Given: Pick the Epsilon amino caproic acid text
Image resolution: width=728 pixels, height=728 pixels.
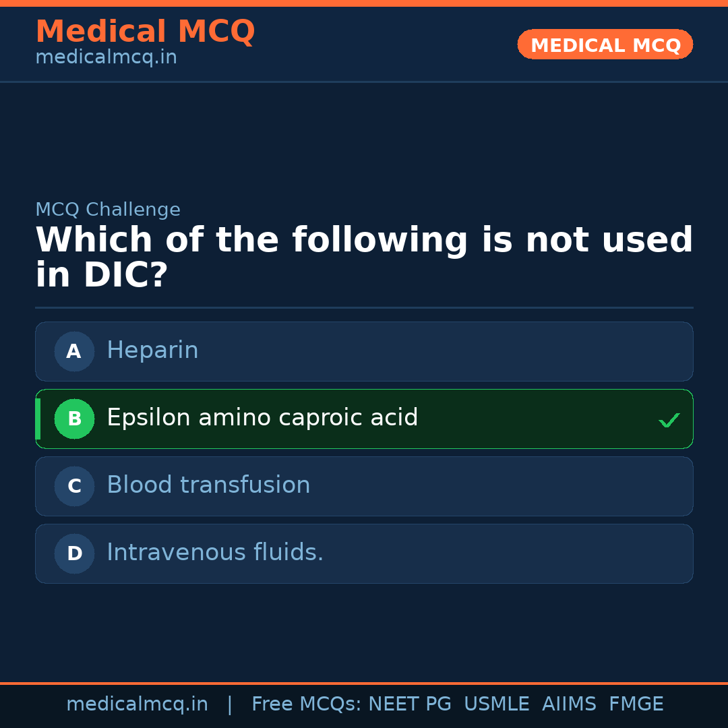Looking at the screenshot, I should [262, 418].
